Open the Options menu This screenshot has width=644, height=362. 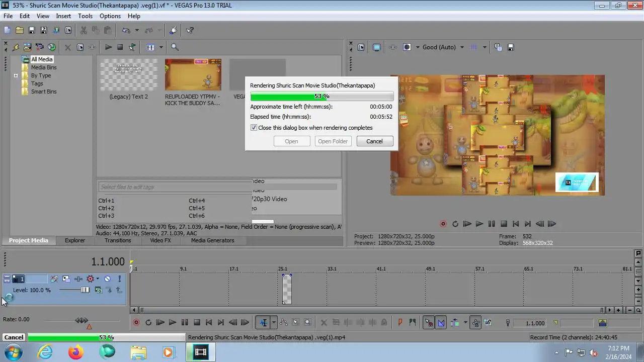coord(110,16)
